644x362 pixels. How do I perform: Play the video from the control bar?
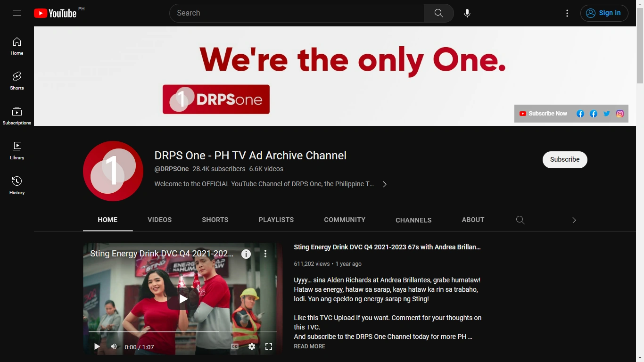(97, 347)
